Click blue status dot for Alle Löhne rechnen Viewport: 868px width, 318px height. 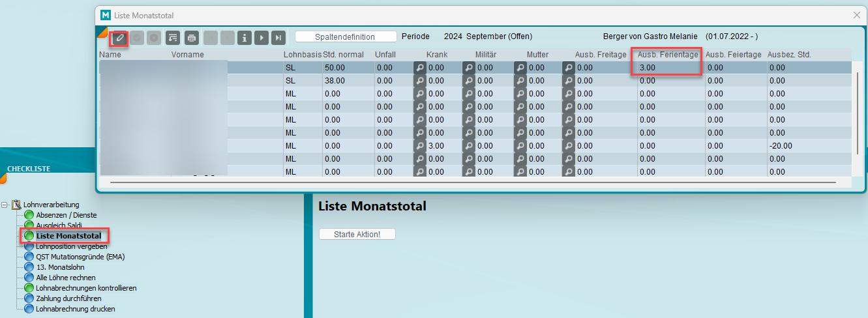(x=29, y=278)
